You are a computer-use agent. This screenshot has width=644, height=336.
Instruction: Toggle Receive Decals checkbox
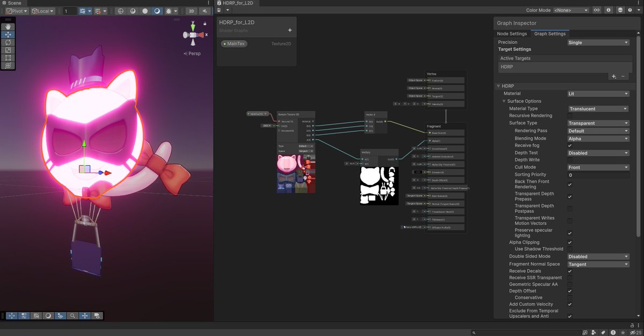click(x=570, y=271)
